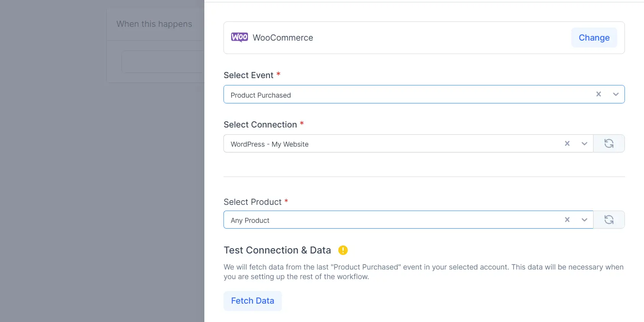Image resolution: width=644 pixels, height=322 pixels.
Task: Click the 'WooCommerce' app name text
Action: 283,38
